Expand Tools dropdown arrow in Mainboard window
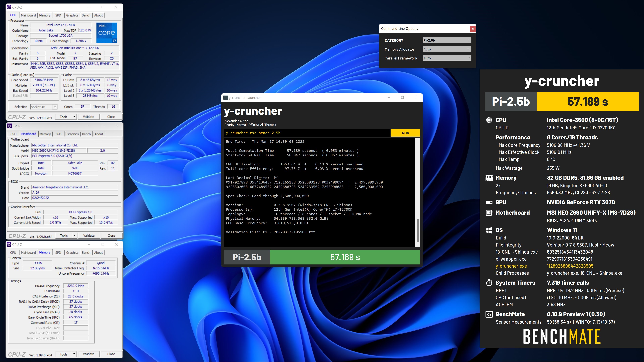The width and height of the screenshot is (644, 362). click(74, 235)
